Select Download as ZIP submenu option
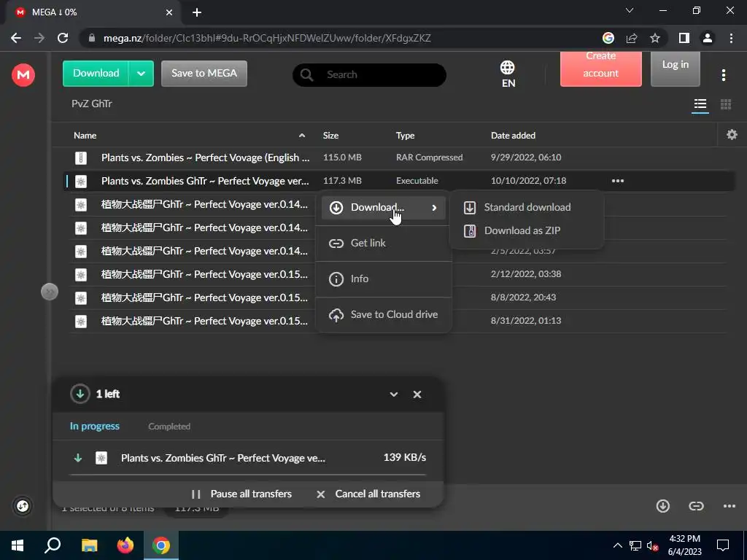747x560 pixels. point(527,230)
